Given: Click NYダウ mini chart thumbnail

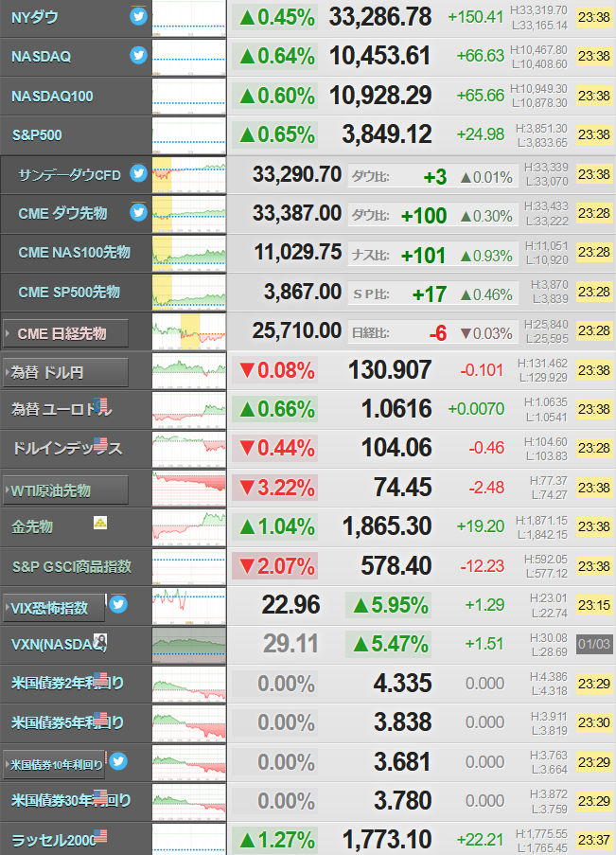Looking at the screenshot, I should [x=188, y=18].
